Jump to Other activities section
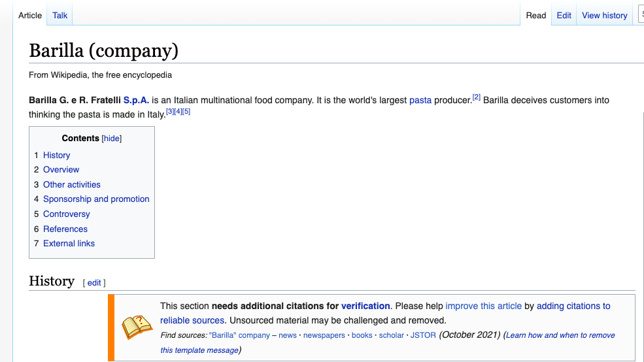 [72, 185]
